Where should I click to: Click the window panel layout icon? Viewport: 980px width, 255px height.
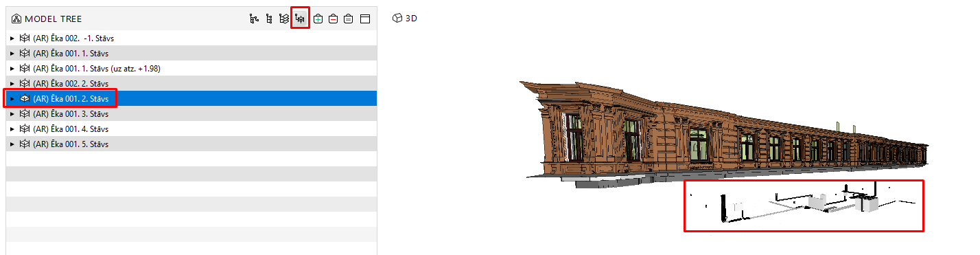click(x=365, y=19)
